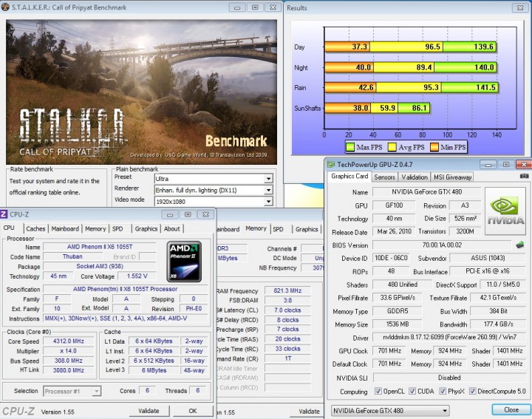Click the Night results bar in the chart
Screen dimensions: 532x419
(x=411, y=67)
